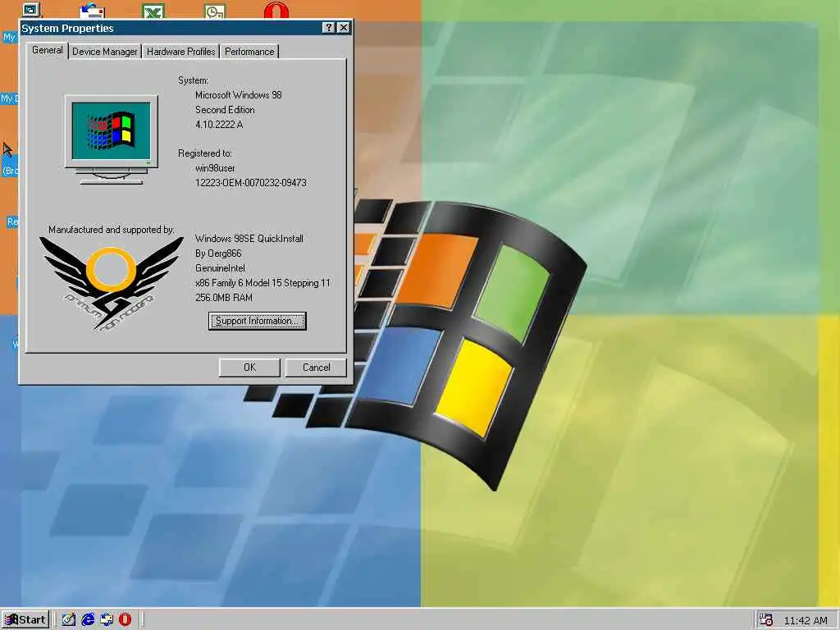This screenshot has width=840, height=630.
Task: Select the Excel desktop shortcut icon
Action: (x=153, y=11)
